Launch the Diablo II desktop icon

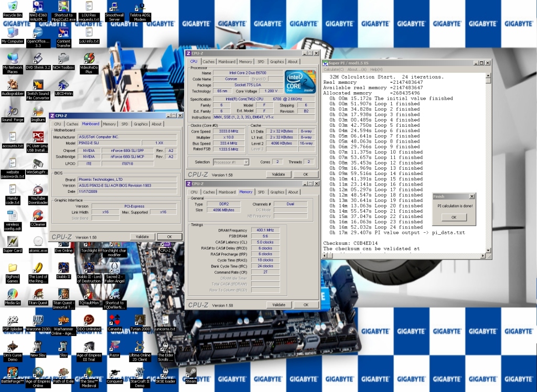coord(63,271)
